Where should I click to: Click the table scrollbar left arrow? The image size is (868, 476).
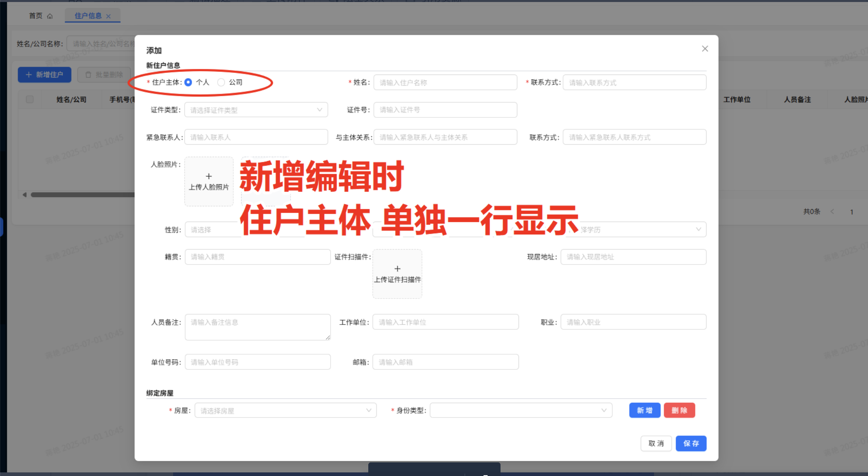(x=24, y=195)
